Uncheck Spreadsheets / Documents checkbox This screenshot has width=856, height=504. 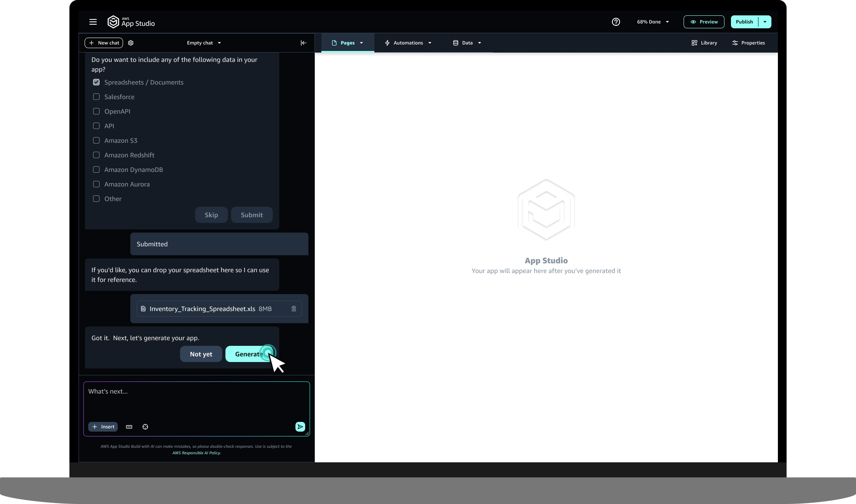pyautogui.click(x=96, y=82)
